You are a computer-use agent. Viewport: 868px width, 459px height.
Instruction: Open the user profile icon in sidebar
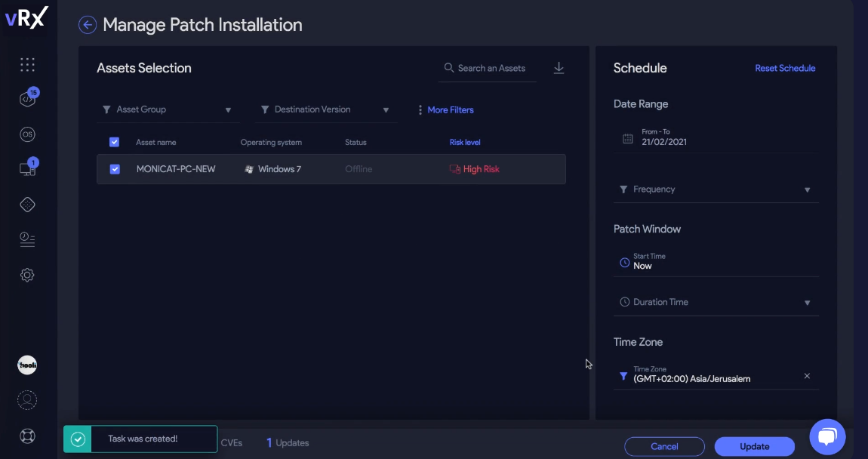point(27,400)
